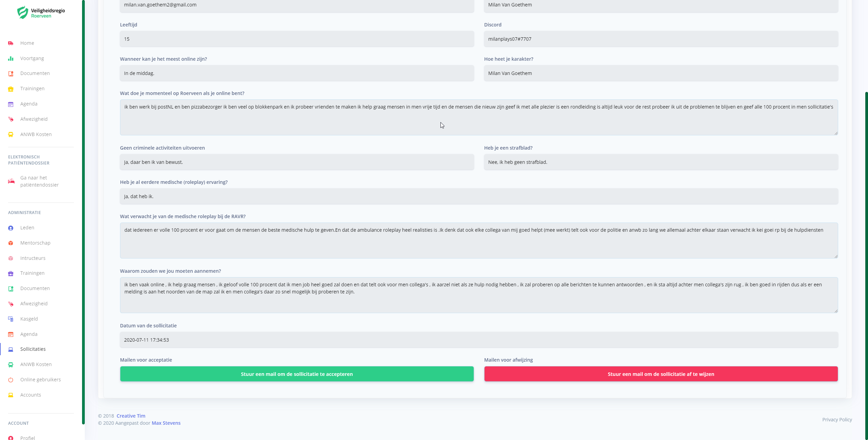The width and height of the screenshot is (868, 440).
Task: Open the Voortgang bar chart icon
Action: (x=11, y=58)
